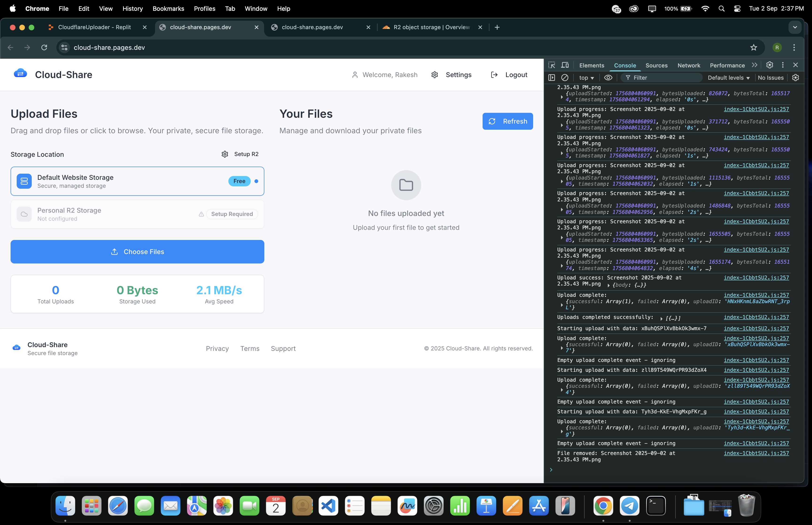This screenshot has height=525, width=812.
Task: Bookmark this page with the star icon
Action: pos(754,47)
